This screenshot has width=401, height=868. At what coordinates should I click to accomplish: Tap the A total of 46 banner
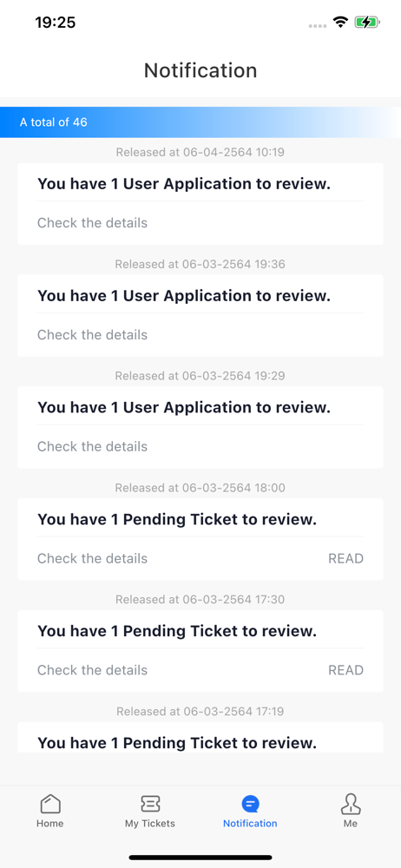point(200,122)
